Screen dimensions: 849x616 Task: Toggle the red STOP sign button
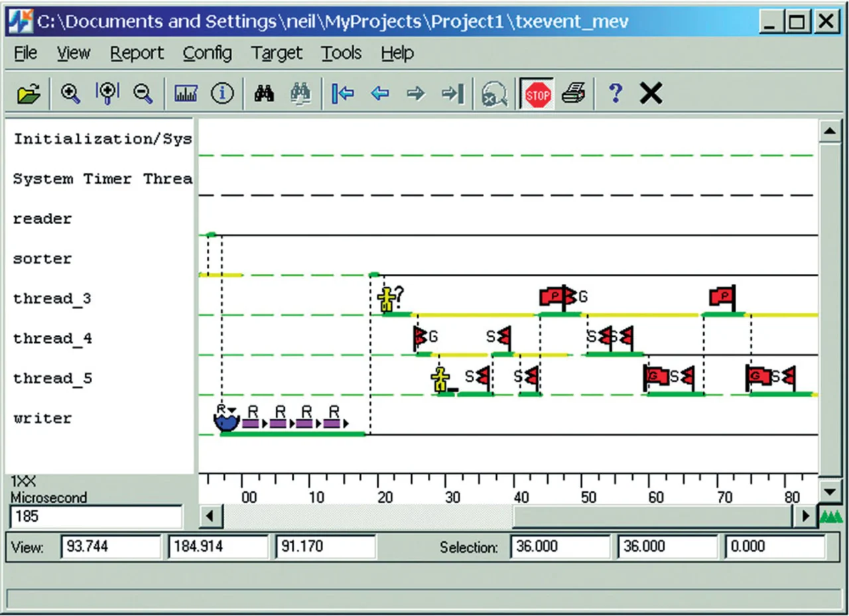click(537, 95)
